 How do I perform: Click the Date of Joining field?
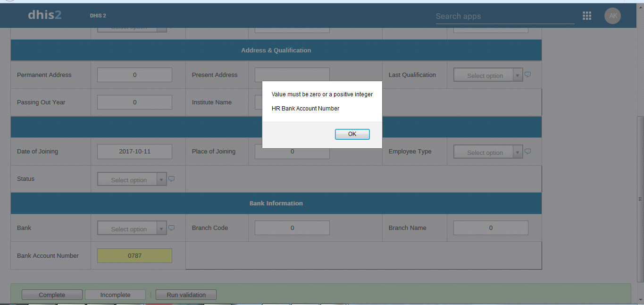(134, 152)
